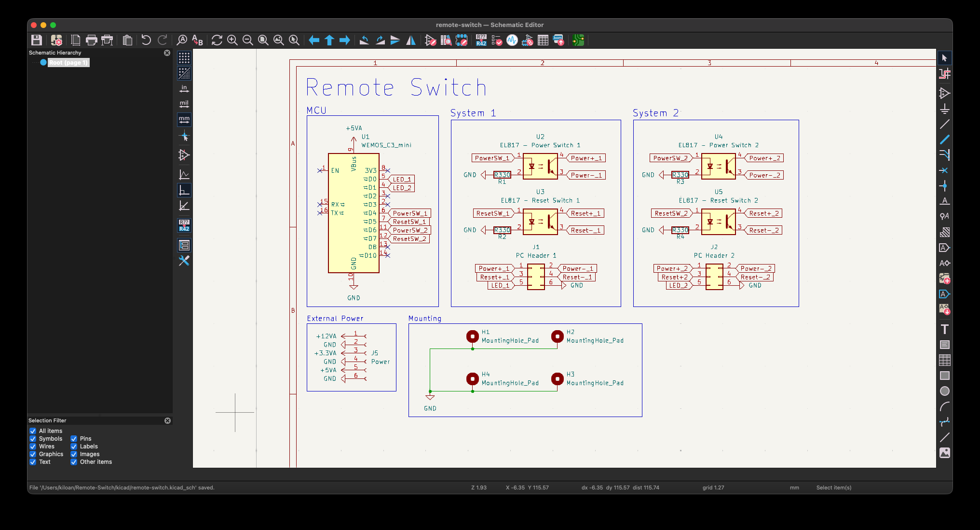Open the PCB editor from toolbar

tap(578, 40)
